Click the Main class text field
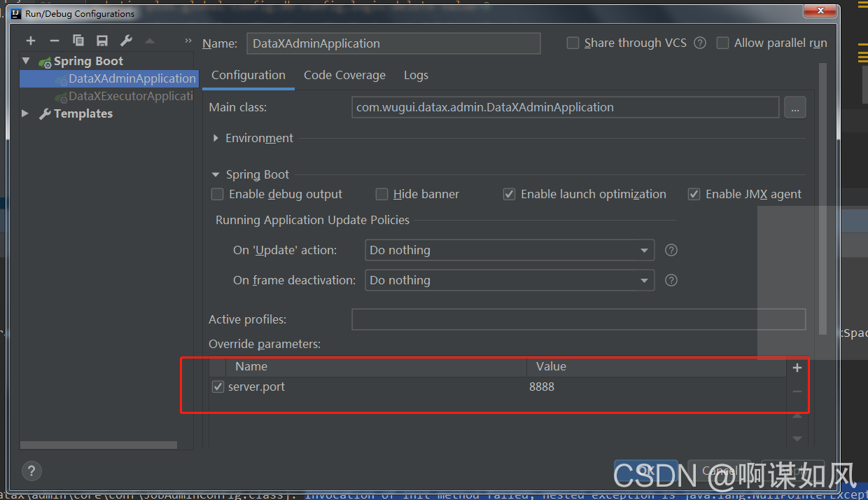Viewport: 868px width, 500px height. (x=566, y=107)
